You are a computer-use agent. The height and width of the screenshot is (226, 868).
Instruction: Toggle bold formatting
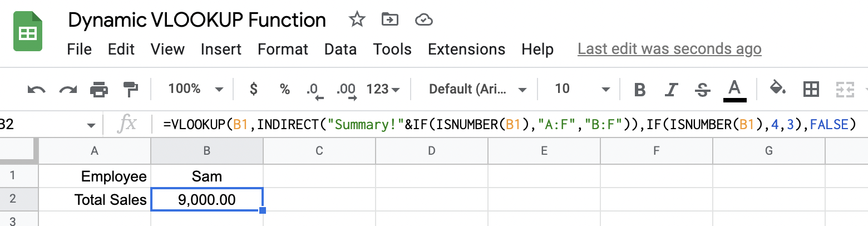pyautogui.click(x=640, y=89)
